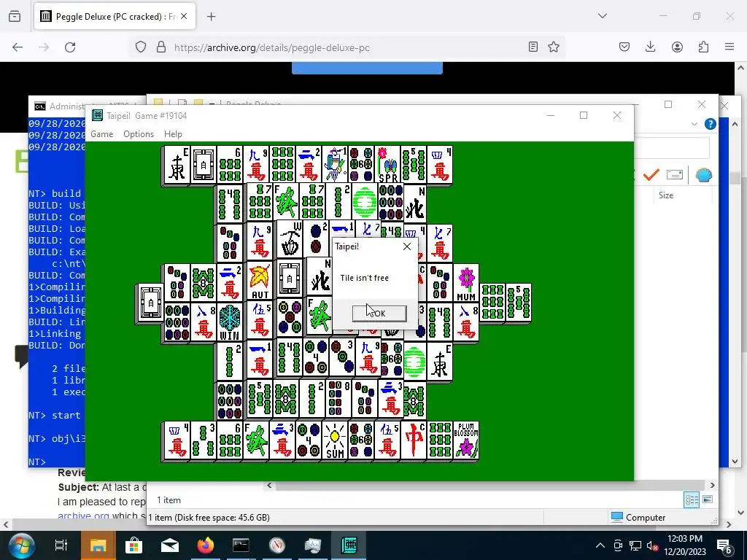Open the archive.org link in review text
The image size is (747, 560).
pyautogui.click(x=83, y=516)
